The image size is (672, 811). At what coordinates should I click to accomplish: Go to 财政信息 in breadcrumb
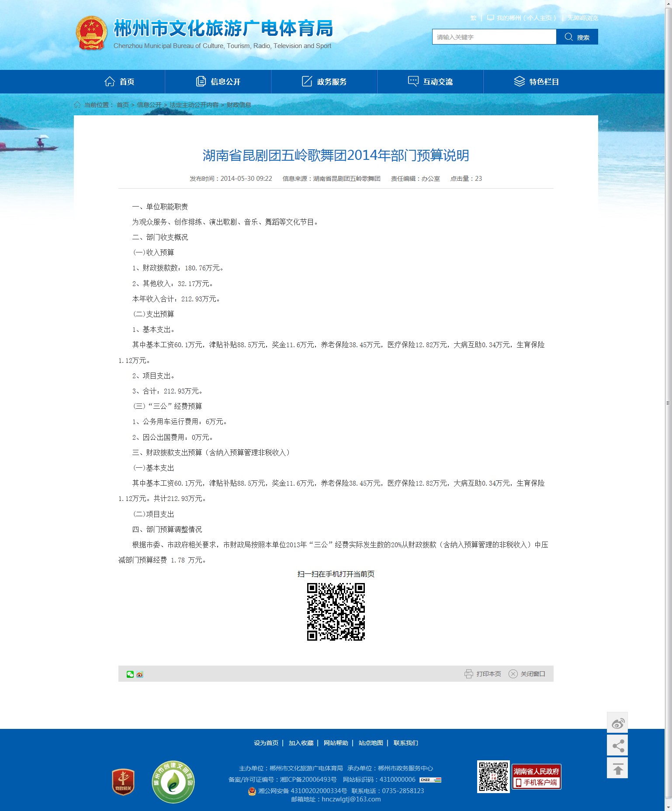tap(239, 105)
